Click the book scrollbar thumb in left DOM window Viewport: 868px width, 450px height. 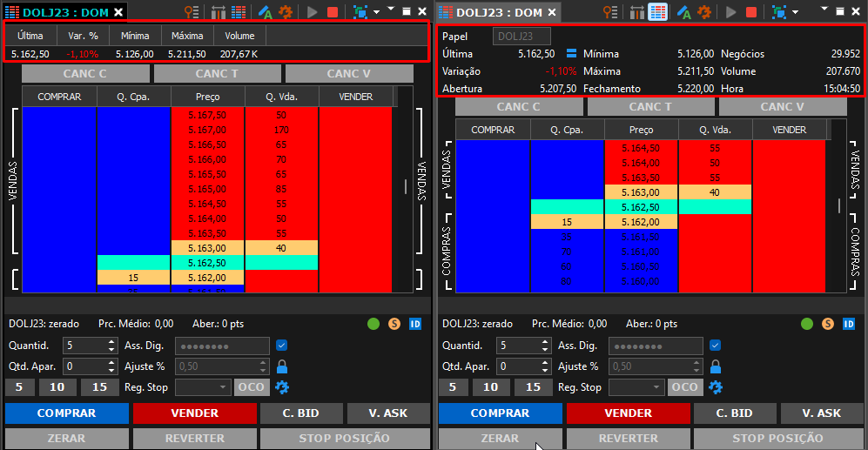406,186
